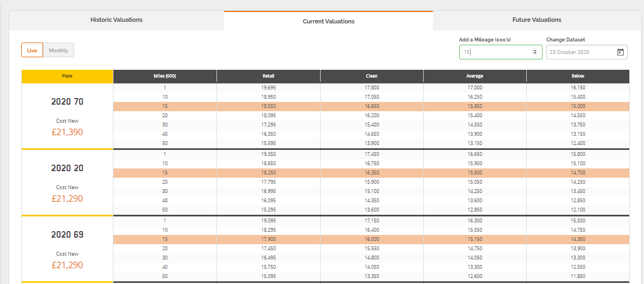The image size is (644, 284).
Task: Click below value 11,850
Action: (578, 276)
